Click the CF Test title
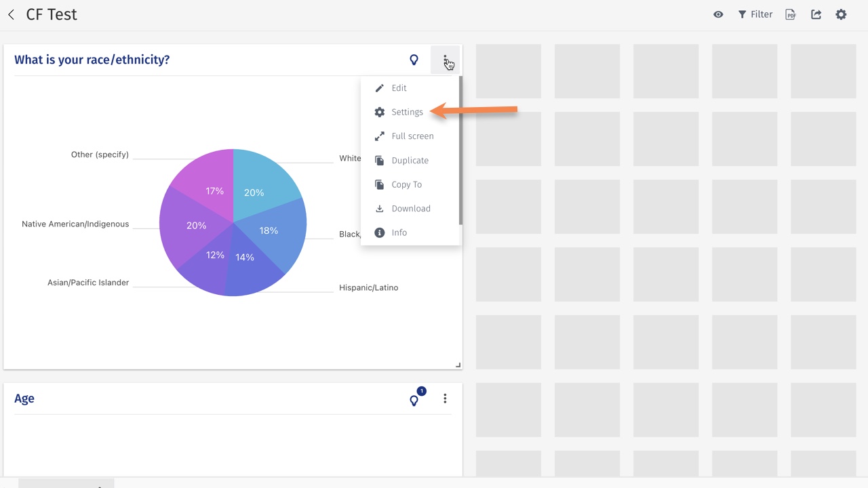 [51, 14]
